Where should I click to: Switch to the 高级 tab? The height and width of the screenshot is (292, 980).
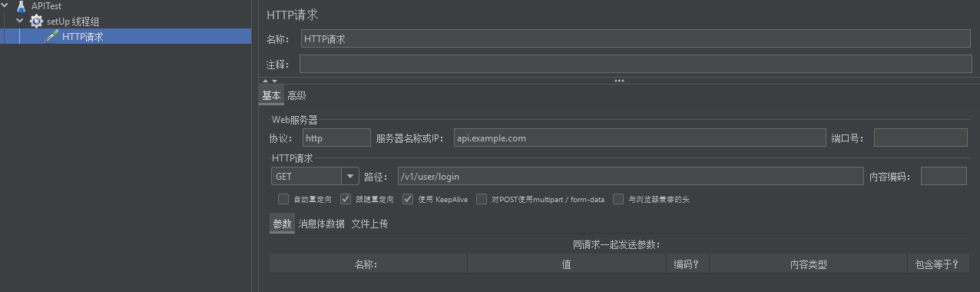click(296, 95)
